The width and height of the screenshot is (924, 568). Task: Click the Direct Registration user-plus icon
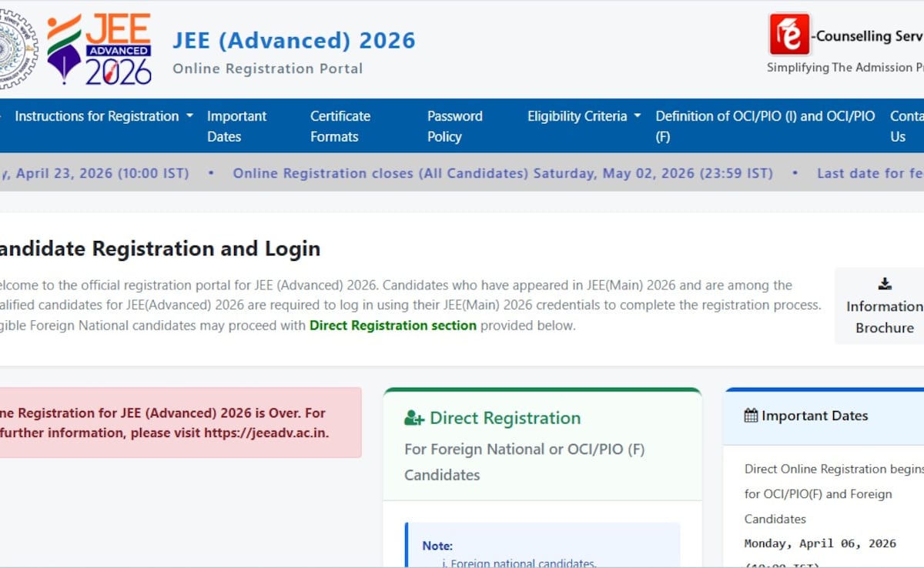coord(414,418)
